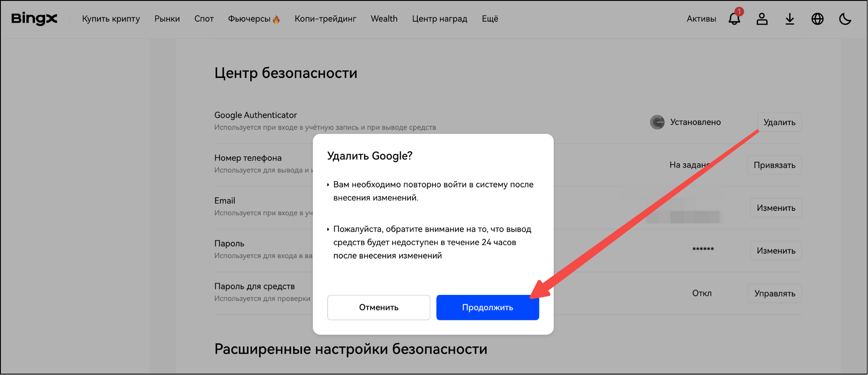
Task: Click Управлять for Пароль для средств
Action: [x=775, y=293]
